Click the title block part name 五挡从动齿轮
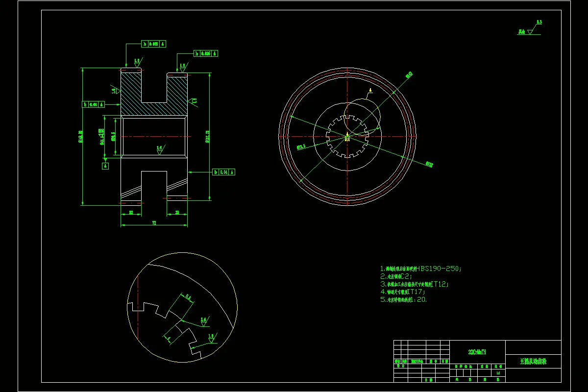The width and height of the screenshot is (588, 392). pyautogui.click(x=533, y=362)
